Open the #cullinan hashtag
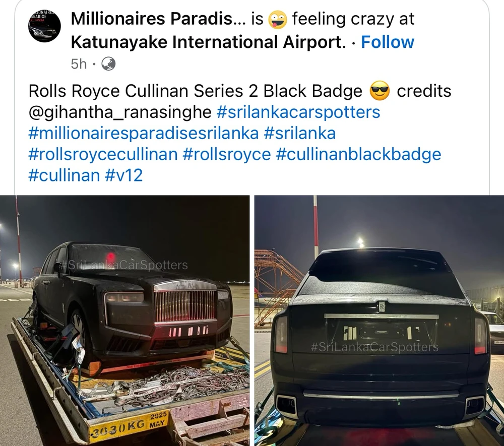Viewport: 504px width, 446px height. [64, 175]
